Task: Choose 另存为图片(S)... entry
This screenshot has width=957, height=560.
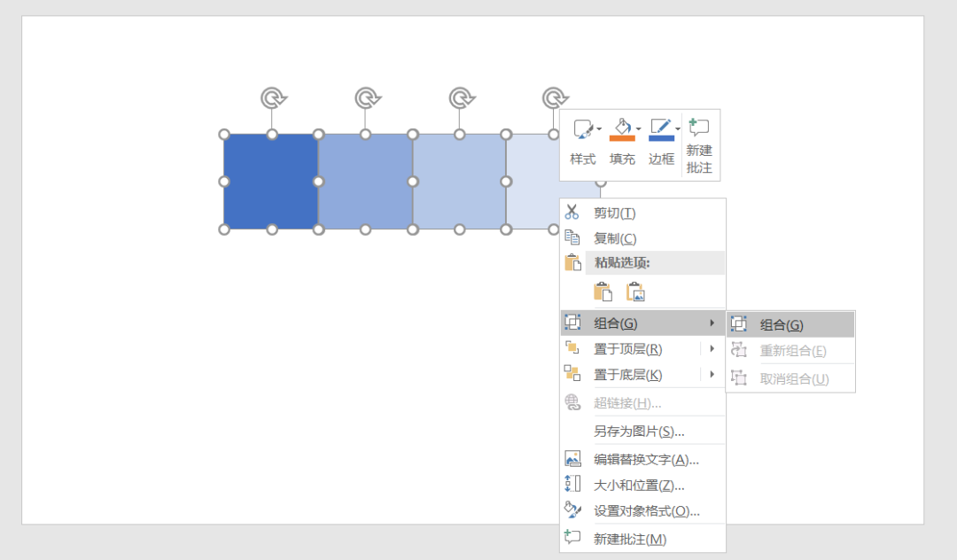Action: [x=642, y=431]
